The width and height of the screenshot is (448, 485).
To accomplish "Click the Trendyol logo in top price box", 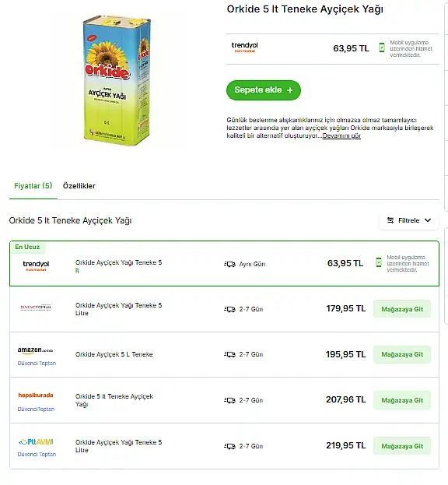I will point(245,47).
